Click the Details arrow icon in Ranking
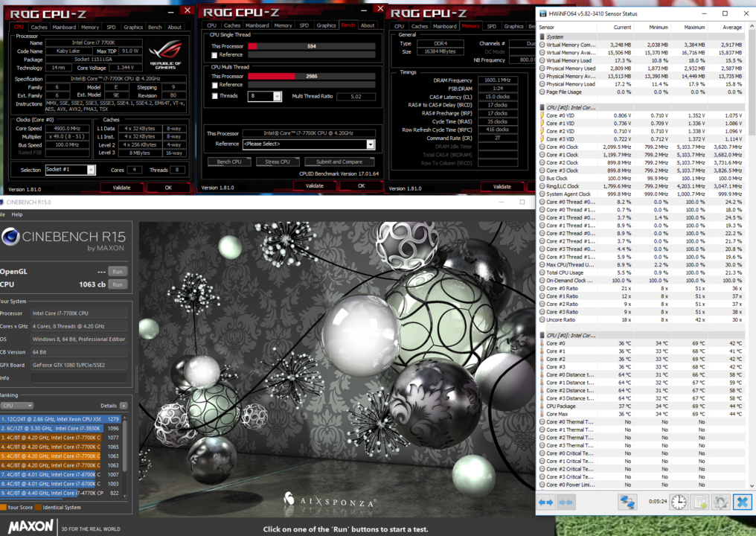The height and width of the screenshot is (536, 756). pos(124,406)
